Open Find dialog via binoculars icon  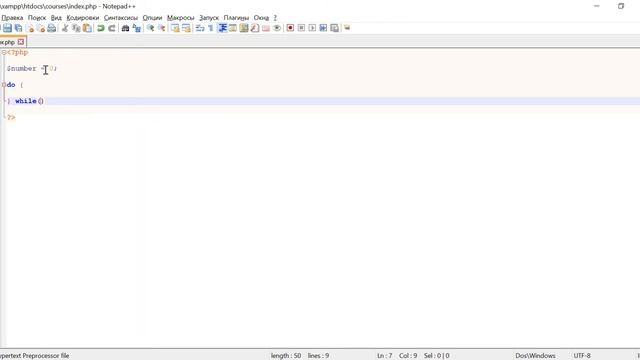coord(125,28)
